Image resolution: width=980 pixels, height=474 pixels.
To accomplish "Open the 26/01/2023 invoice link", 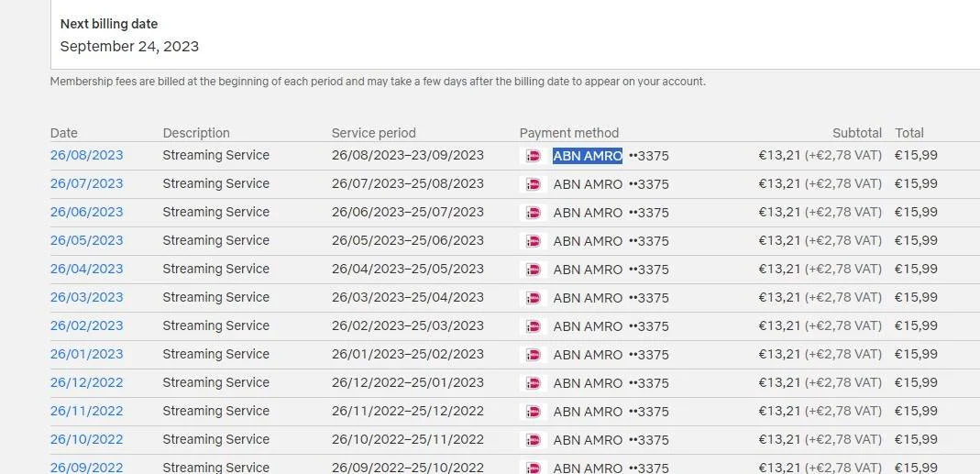I will (87, 354).
